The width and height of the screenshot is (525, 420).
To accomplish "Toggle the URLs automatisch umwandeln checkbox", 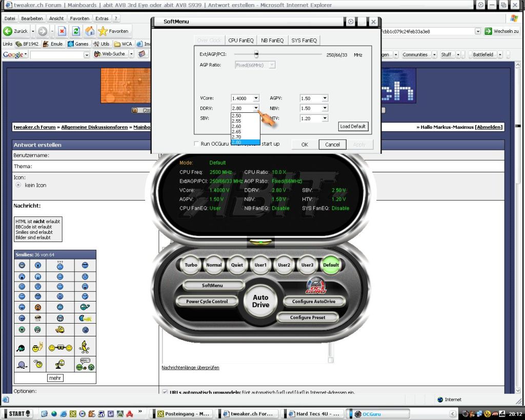I will click(x=165, y=392).
